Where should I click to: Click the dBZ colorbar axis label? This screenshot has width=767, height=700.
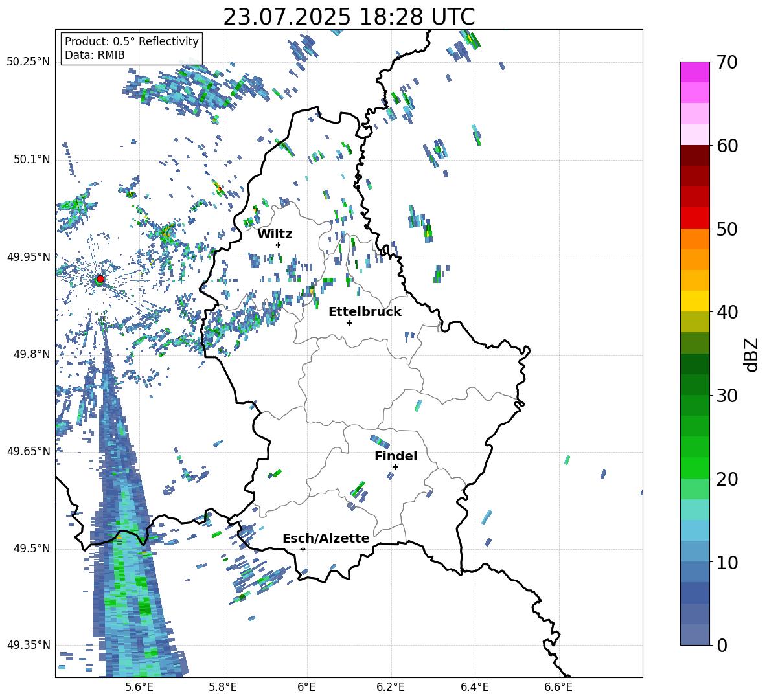[750, 355]
